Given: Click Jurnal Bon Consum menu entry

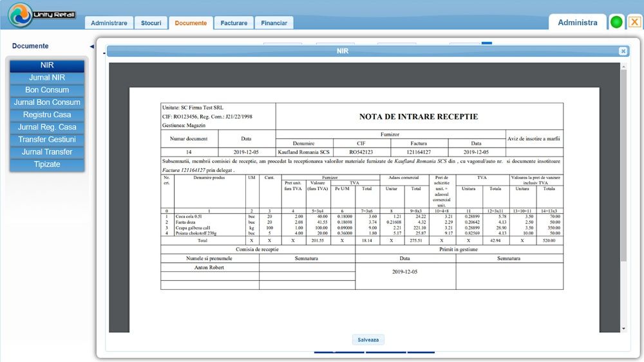Looking at the screenshot, I should 47,102.
